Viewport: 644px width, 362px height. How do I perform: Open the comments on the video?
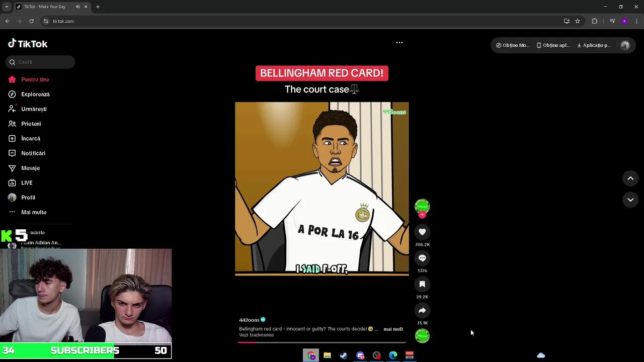[422, 258]
